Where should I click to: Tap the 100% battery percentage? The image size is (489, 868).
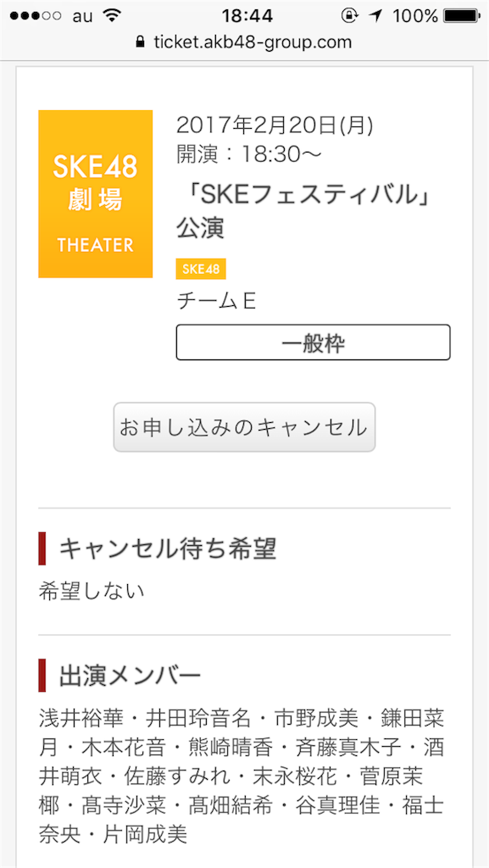[415, 16]
